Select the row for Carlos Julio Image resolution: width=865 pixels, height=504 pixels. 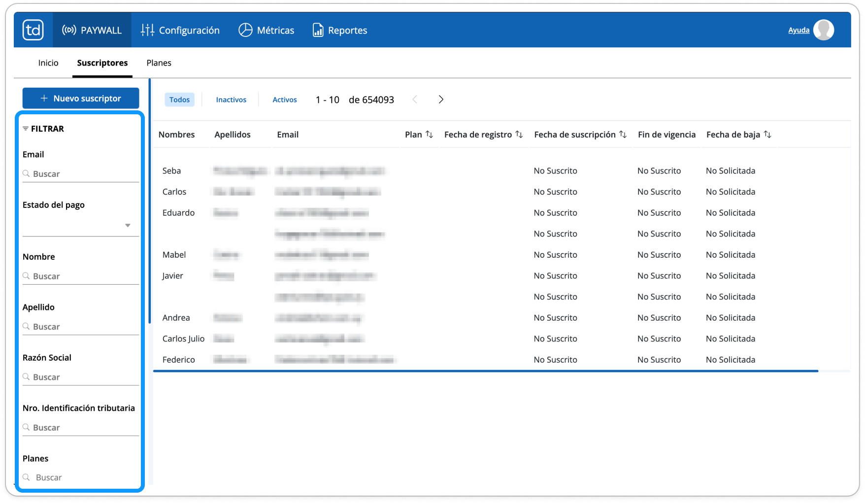point(501,339)
